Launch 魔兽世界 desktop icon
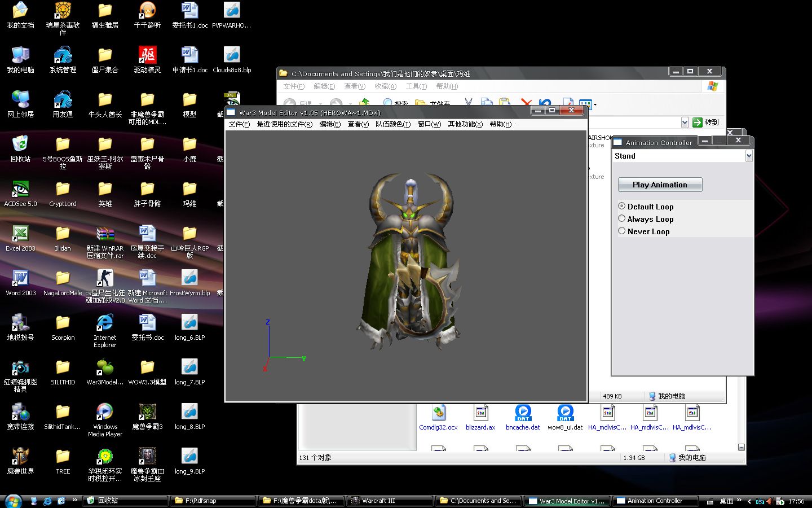The height and width of the screenshot is (508, 812). [x=20, y=461]
